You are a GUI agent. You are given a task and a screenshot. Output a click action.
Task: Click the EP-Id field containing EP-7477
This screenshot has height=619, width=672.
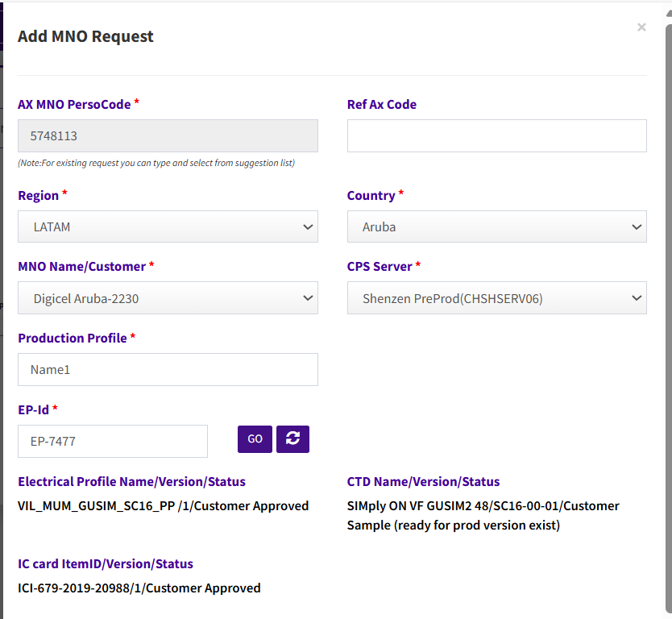click(112, 441)
